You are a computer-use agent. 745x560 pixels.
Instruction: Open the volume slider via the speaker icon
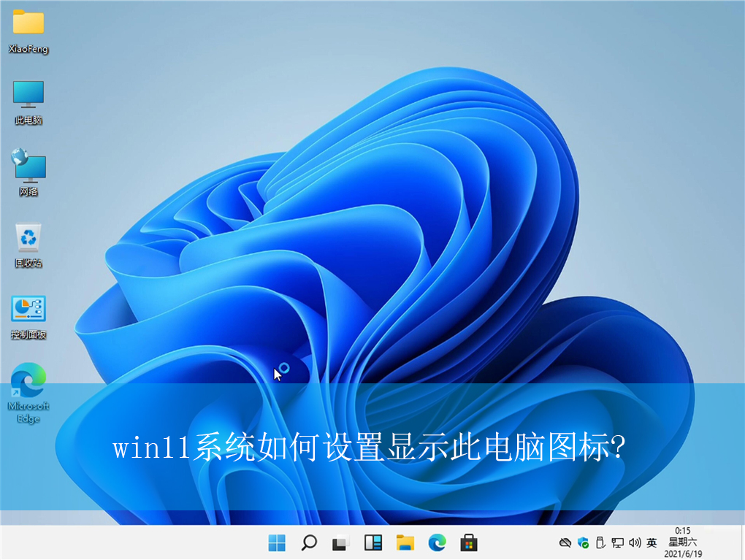(x=634, y=542)
